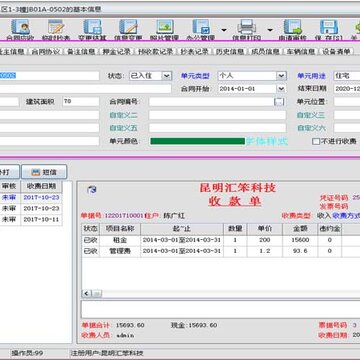
Task: Open the 单元用途 combo box showing 住宅
Action: pyautogui.click(x=347, y=76)
